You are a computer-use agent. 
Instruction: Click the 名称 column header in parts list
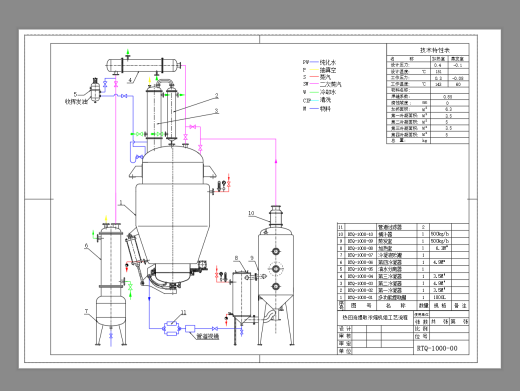click(396, 305)
